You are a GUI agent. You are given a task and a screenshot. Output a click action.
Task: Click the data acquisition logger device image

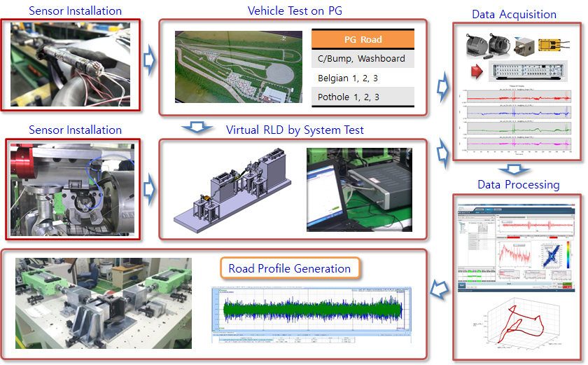[528, 71]
